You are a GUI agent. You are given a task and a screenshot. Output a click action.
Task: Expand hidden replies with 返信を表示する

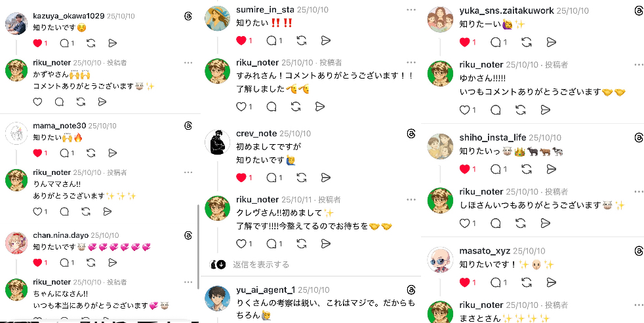pyautogui.click(x=261, y=265)
